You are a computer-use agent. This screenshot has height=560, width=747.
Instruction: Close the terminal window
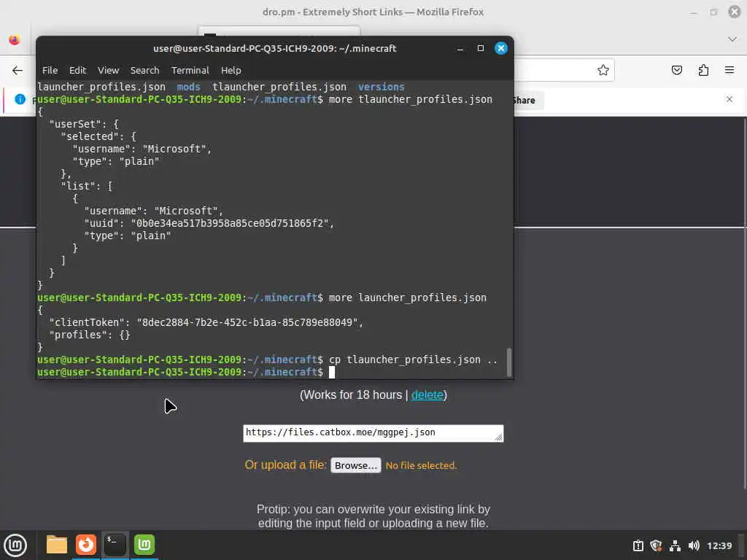click(501, 49)
